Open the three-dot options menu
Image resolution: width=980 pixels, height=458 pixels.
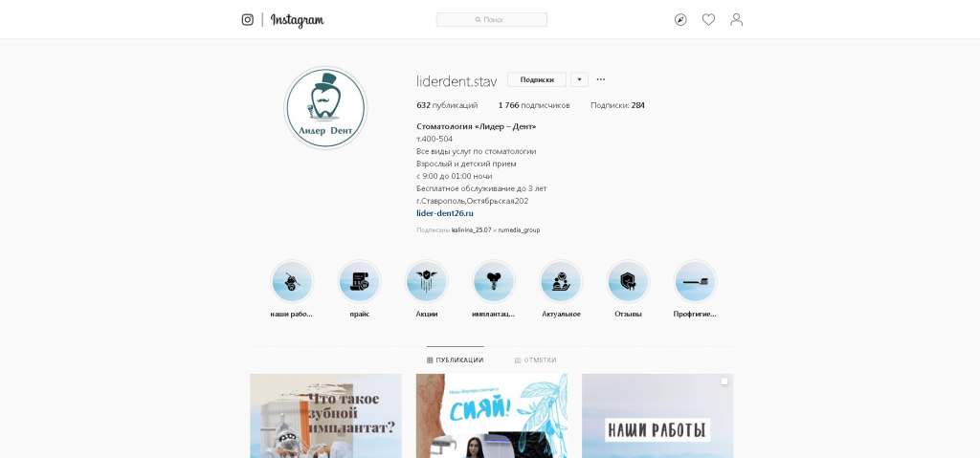601,79
